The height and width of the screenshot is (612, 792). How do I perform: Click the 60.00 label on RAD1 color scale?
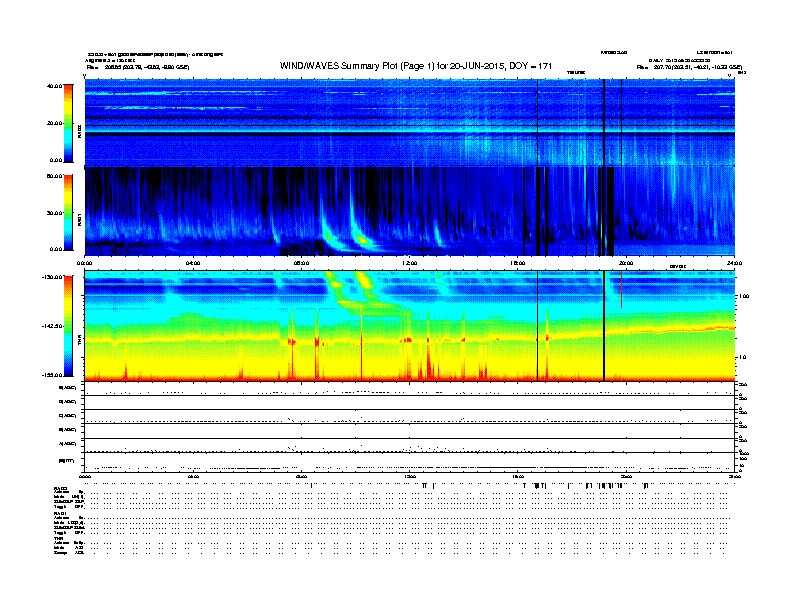coord(55,176)
